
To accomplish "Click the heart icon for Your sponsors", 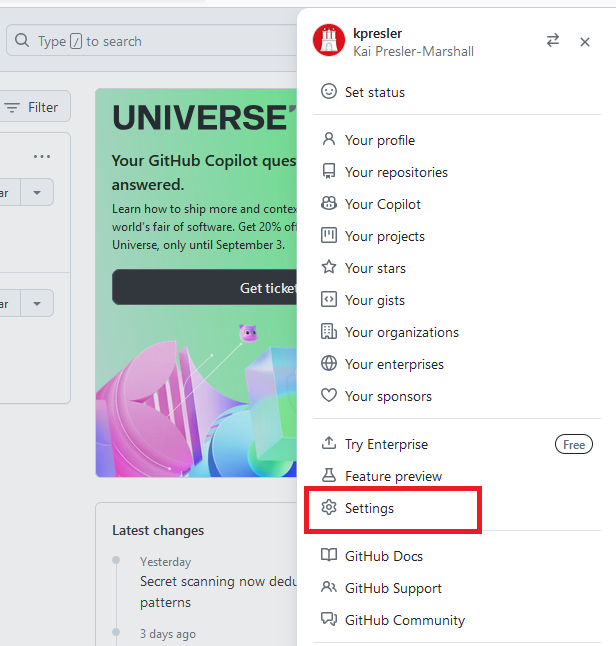I will click(329, 396).
